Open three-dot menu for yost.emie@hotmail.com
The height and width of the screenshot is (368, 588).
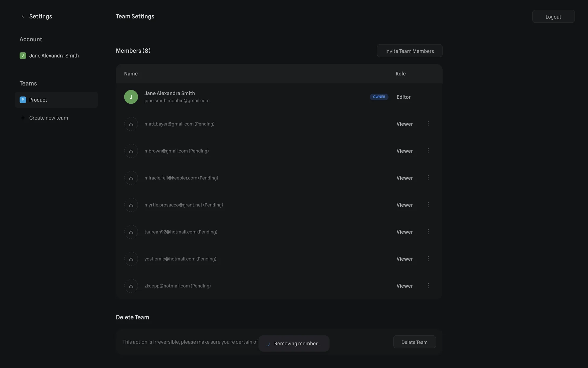click(428, 259)
